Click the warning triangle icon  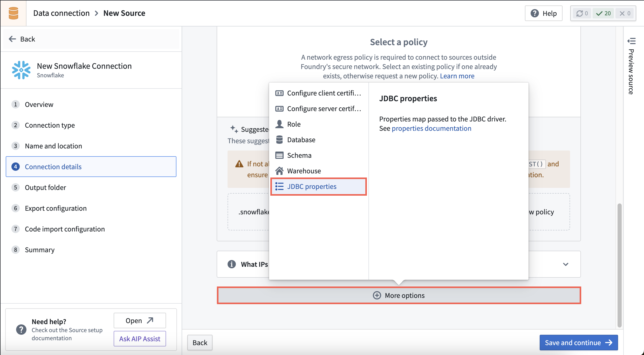point(239,164)
